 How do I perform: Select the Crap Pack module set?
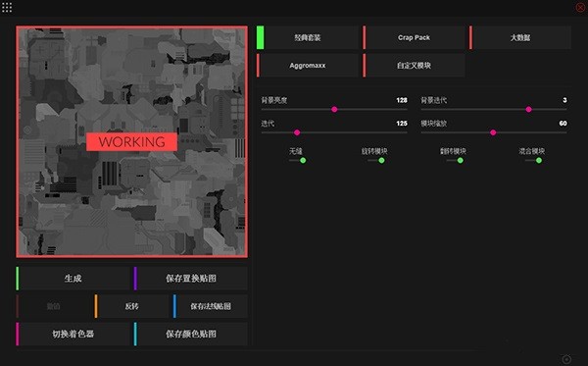coord(414,37)
